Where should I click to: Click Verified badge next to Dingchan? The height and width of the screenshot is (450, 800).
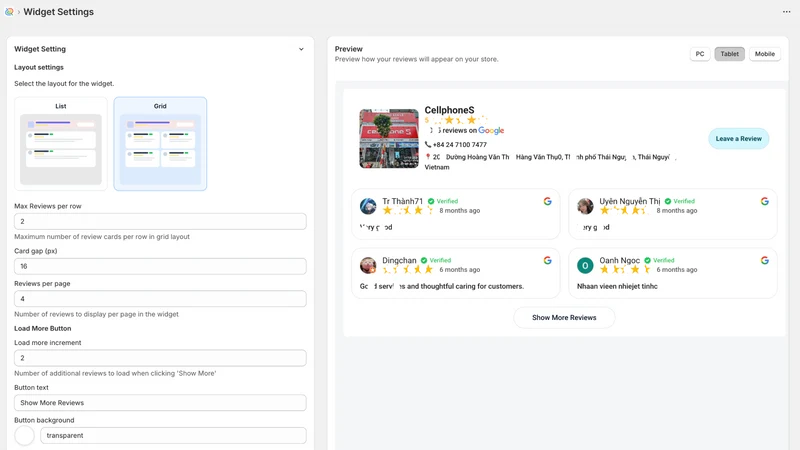(436, 261)
